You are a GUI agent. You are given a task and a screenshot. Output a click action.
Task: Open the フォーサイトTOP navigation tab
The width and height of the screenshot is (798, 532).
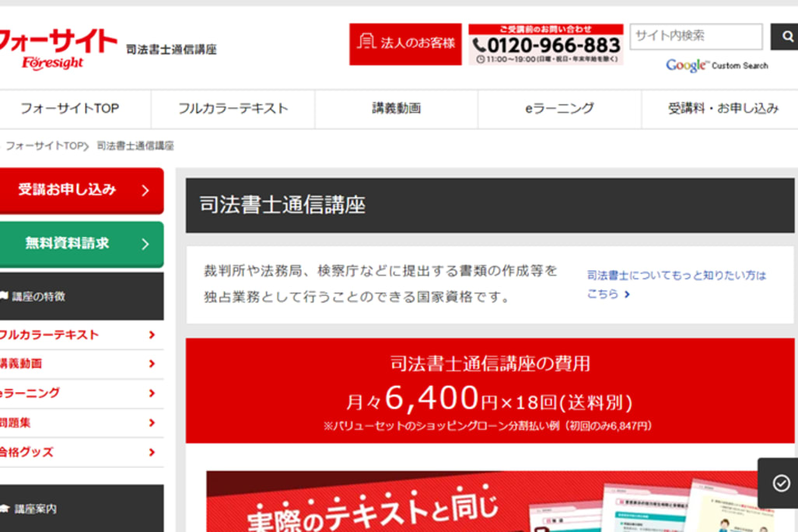[70, 109]
